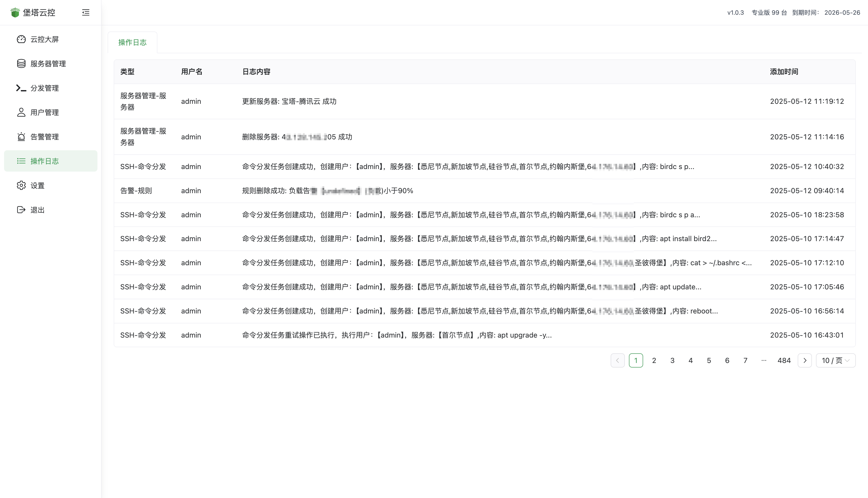This screenshot has height=498, width=868.
Task: Click the 堡塔云控 shield logo icon
Action: pyautogui.click(x=15, y=13)
